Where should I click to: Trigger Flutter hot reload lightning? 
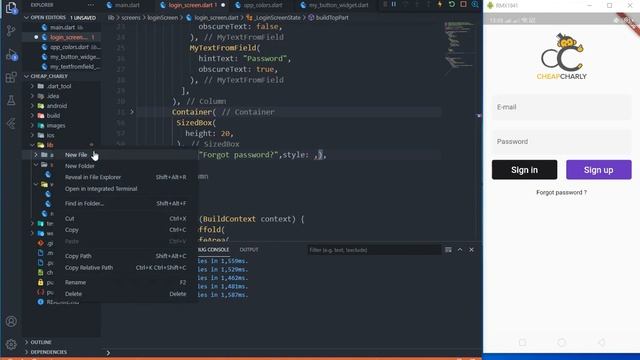click(440, 4)
